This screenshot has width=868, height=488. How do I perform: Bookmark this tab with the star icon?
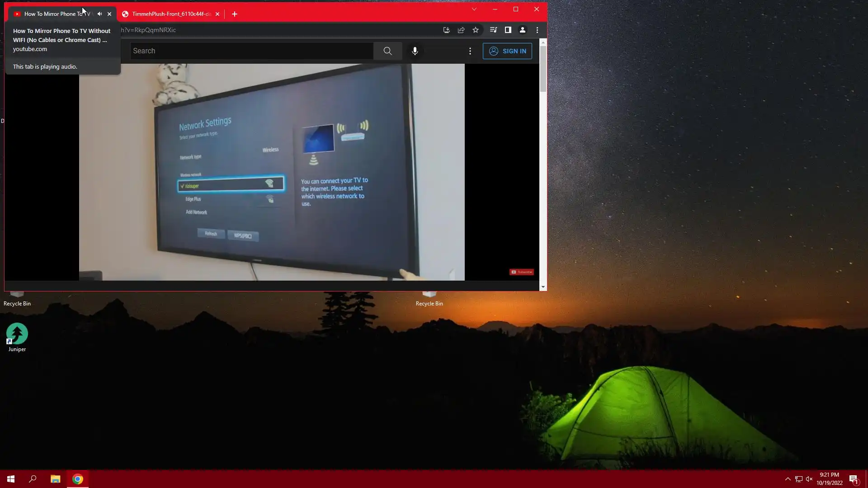[476, 30]
